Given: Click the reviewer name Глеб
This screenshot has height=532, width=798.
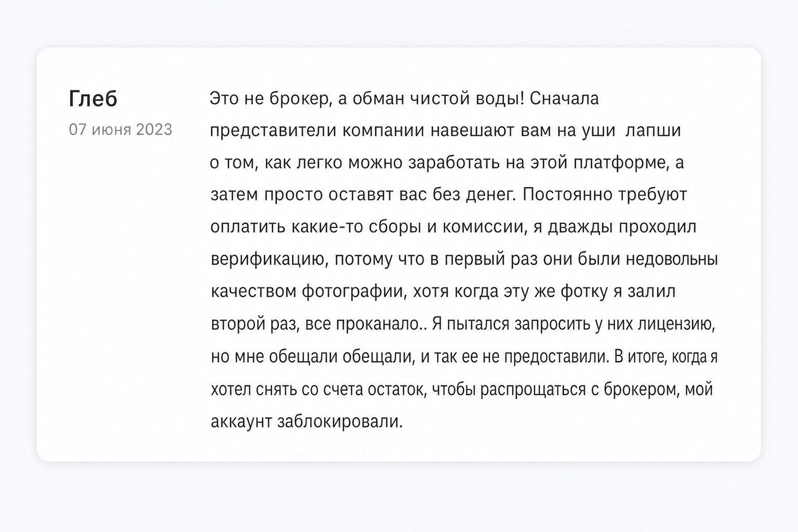Looking at the screenshot, I should (x=93, y=99).
